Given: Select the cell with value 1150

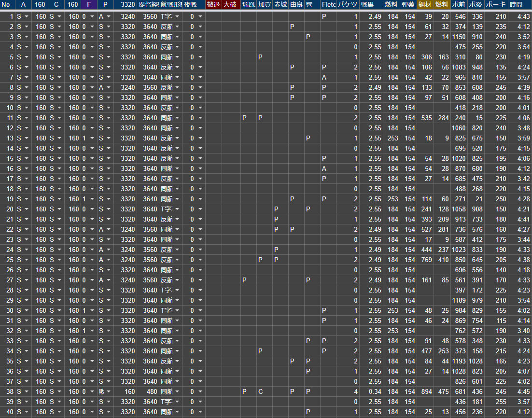Looking at the screenshot, I should [x=459, y=37].
